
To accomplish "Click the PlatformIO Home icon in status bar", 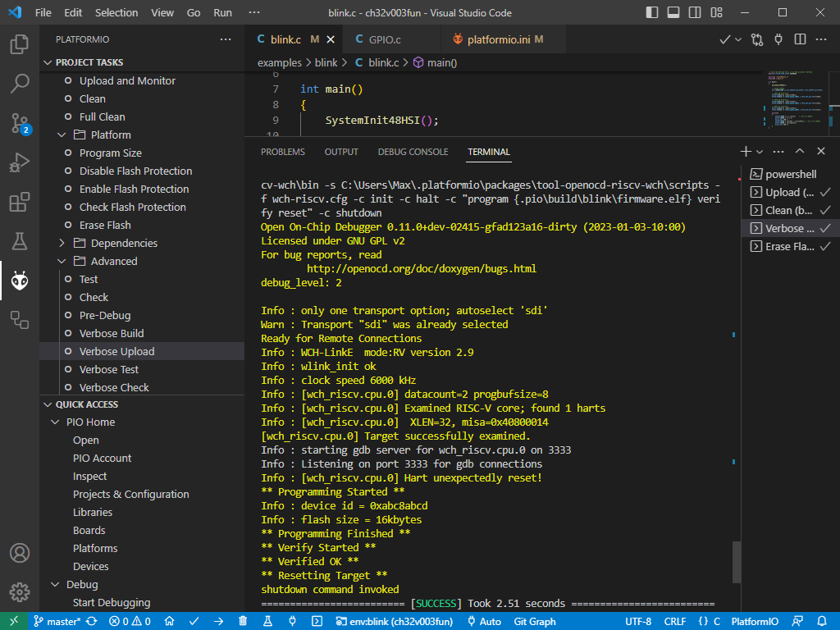I will 169,621.
